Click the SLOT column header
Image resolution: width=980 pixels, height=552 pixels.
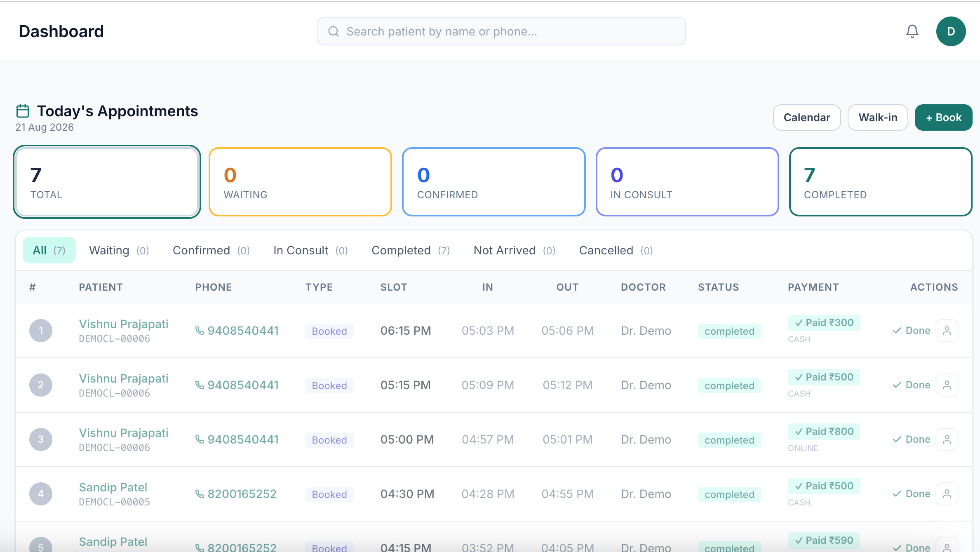coord(394,287)
